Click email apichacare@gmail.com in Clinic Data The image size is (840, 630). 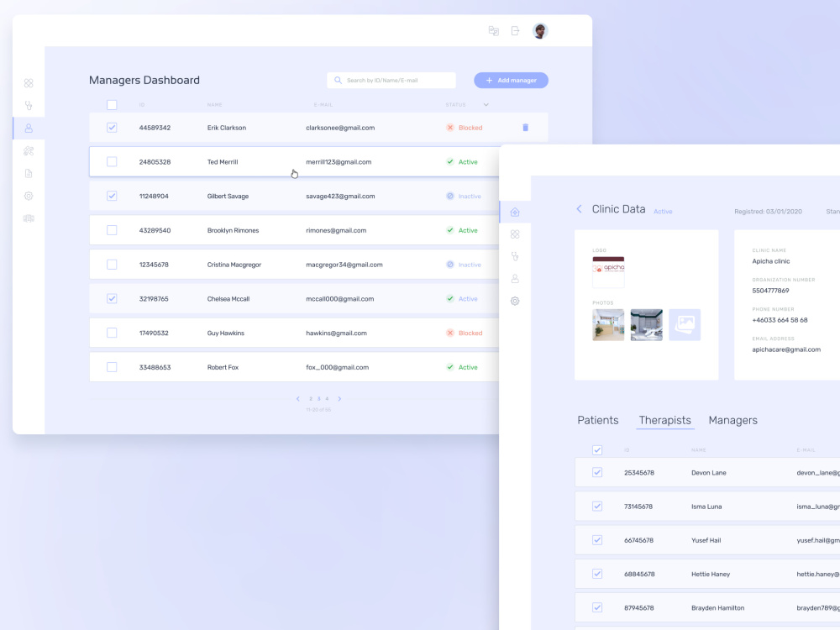tap(786, 349)
